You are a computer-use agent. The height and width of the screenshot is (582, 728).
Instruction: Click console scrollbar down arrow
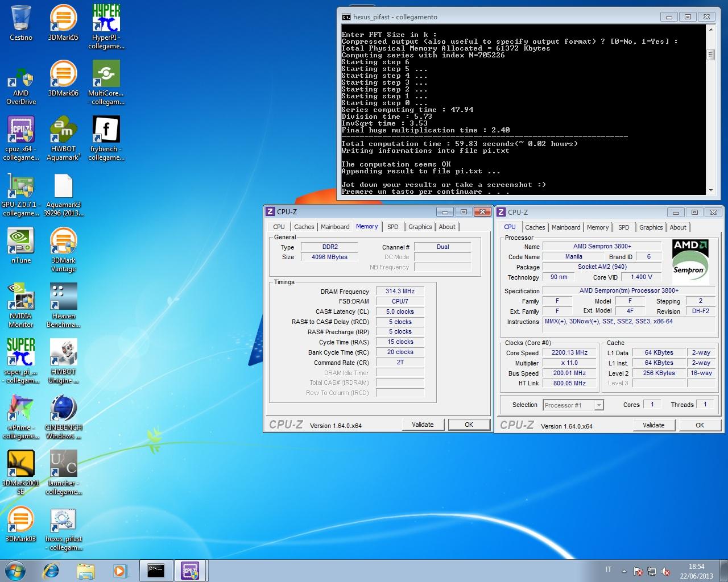click(710, 190)
